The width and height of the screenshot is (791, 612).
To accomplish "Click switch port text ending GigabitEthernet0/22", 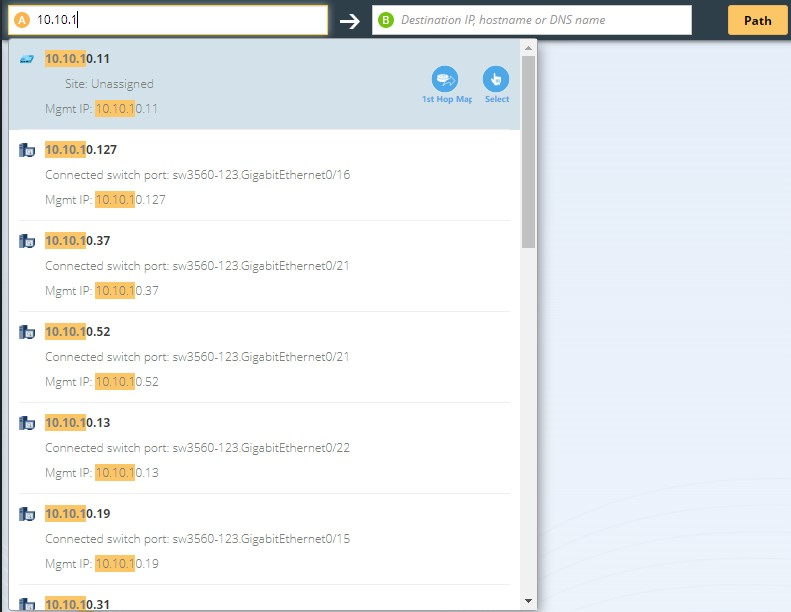I will [197, 448].
